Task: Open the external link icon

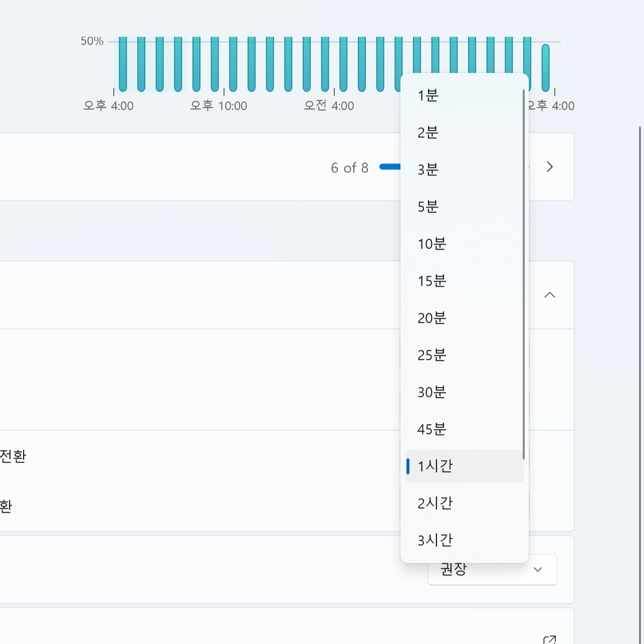Action: coord(550,640)
